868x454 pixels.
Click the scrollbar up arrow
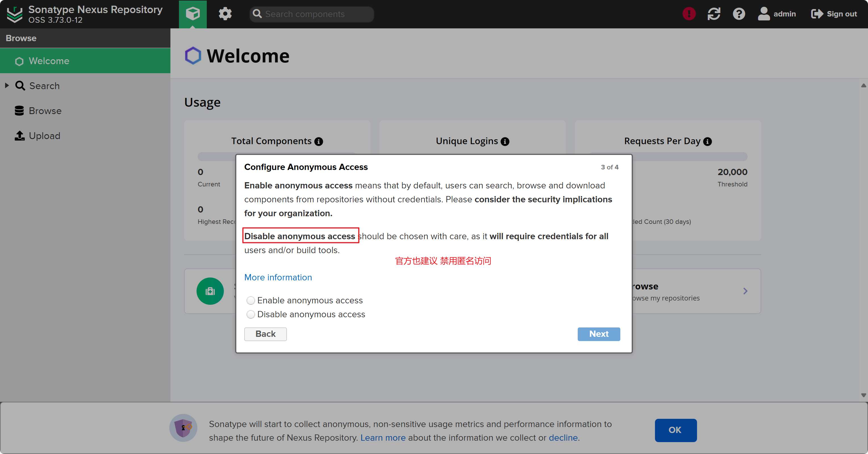pos(863,85)
